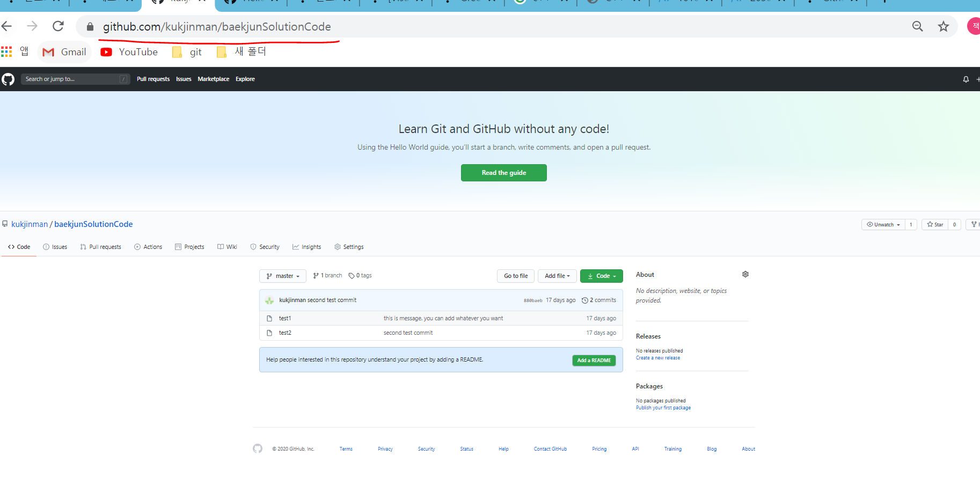Open Terms in footer
The height and width of the screenshot is (500, 980).
coord(346,449)
